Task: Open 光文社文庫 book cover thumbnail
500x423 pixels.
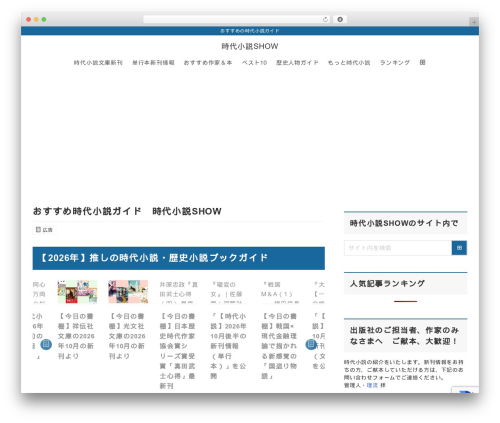Action: (128, 292)
